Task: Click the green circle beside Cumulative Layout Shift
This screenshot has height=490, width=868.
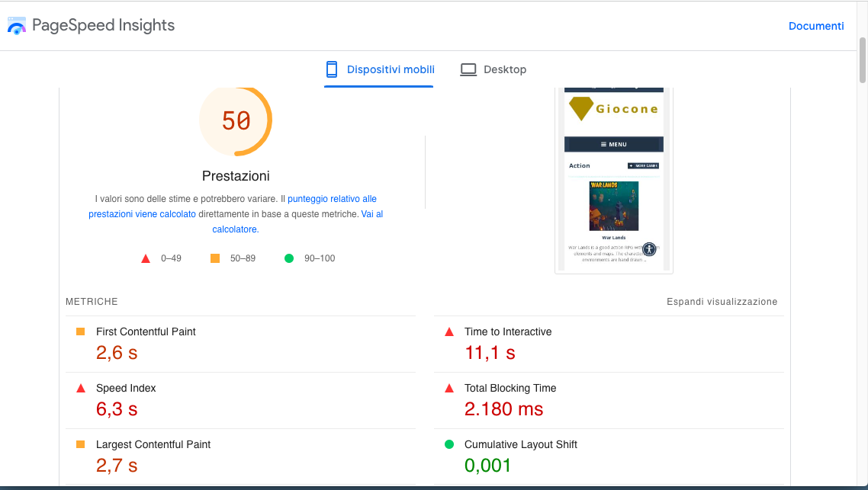Action: click(449, 444)
